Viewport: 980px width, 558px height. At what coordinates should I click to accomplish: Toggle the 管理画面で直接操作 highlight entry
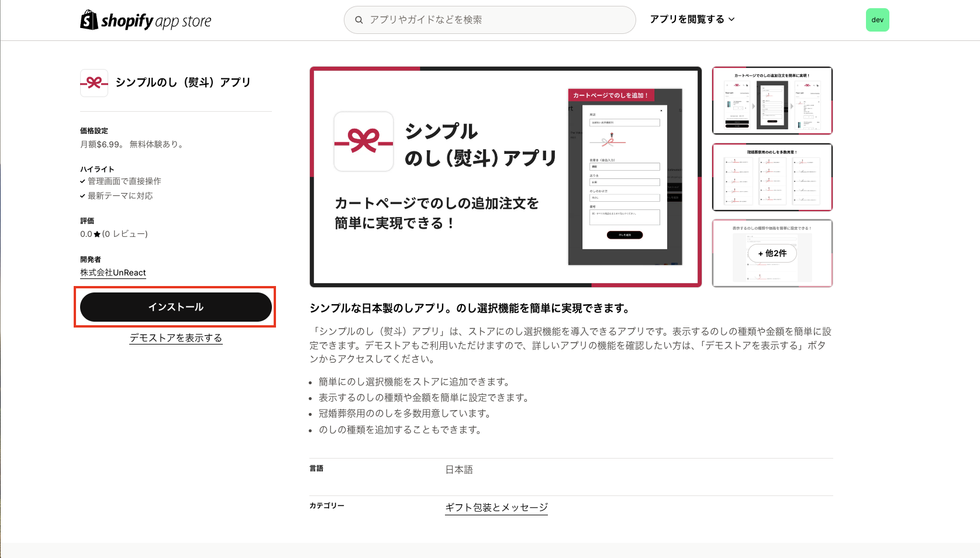click(x=125, y=181)
